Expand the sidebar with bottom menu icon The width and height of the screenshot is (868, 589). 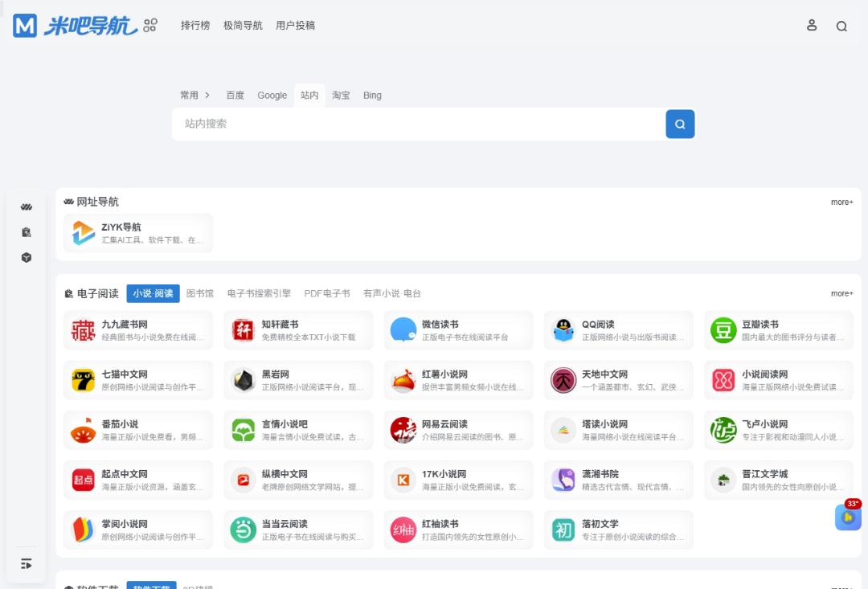(x=26, y=564)
